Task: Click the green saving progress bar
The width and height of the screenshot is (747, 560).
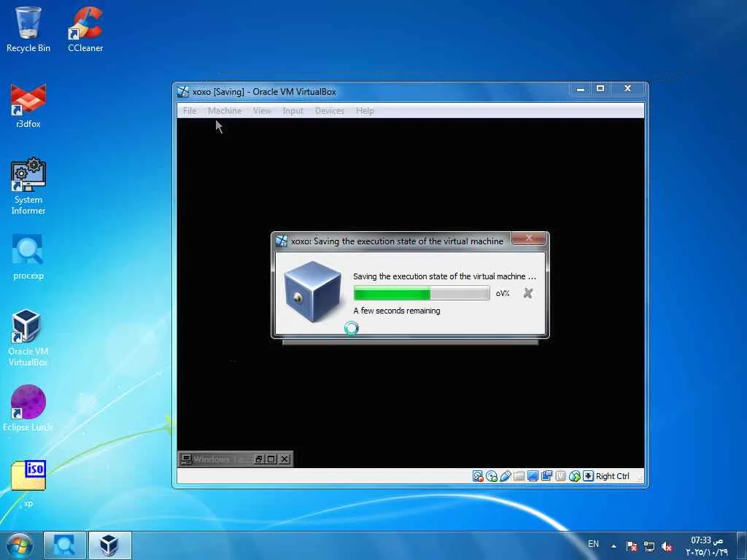Action: coord(422,293)
